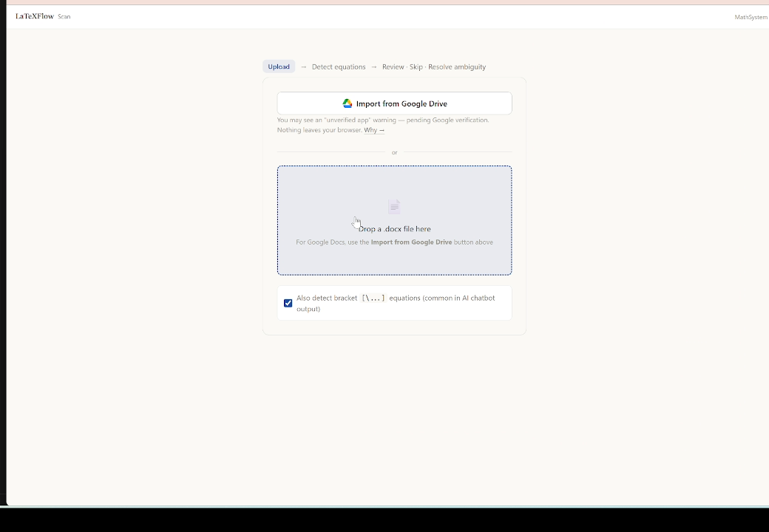This screenshot has width=769, height=532.
Task: Click the Scan label in header
Action: tap(64, 17)
